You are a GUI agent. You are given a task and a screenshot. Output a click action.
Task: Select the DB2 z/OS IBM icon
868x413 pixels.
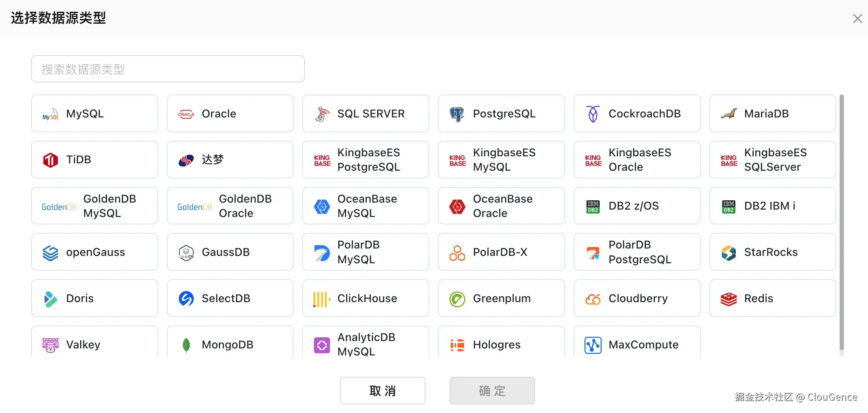click(x=593, y=206)
